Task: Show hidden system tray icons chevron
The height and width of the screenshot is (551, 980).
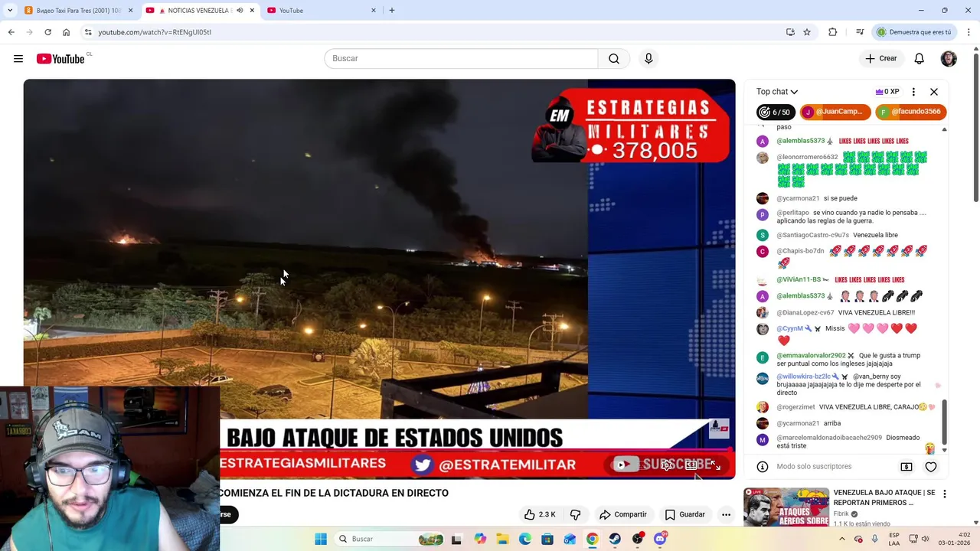Action: tap(842, 539)
